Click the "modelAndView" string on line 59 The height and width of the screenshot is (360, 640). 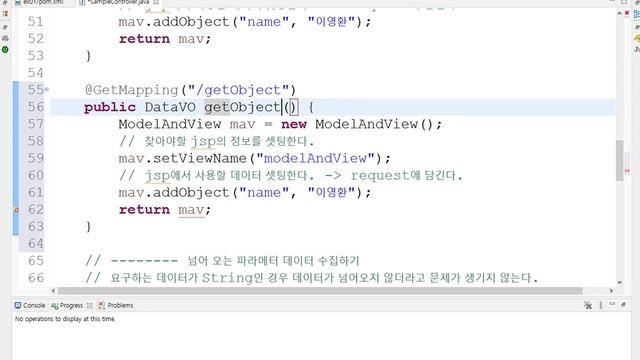click(315, 158)
